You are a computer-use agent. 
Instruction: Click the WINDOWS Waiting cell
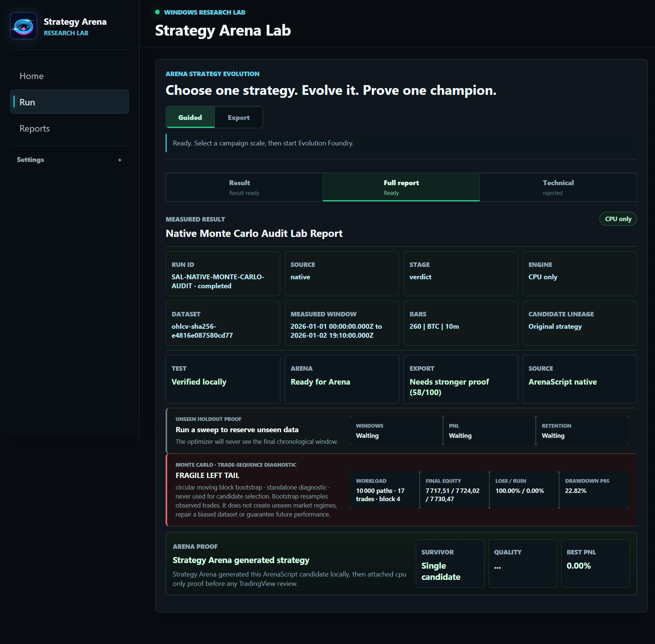(396, 431)
